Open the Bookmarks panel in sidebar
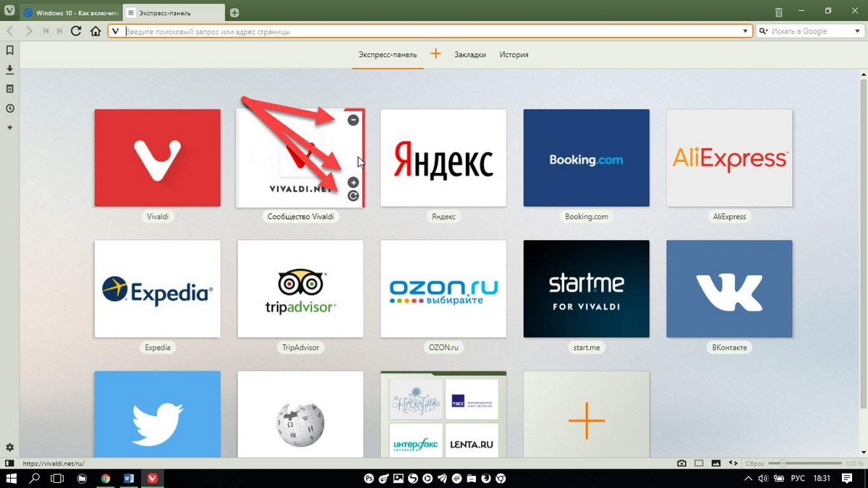Screen dimensions: 868x488 click(9, 51)
